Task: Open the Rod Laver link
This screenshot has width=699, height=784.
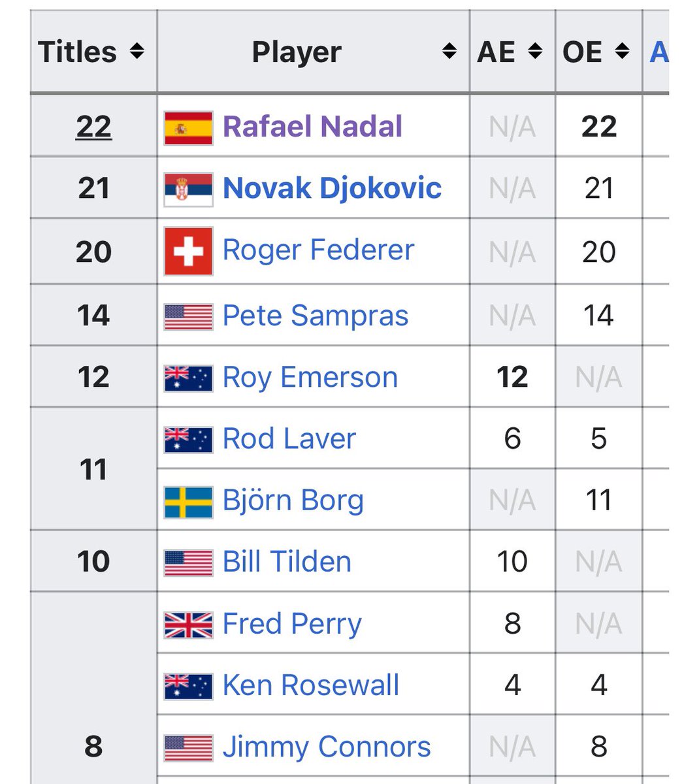Action: [x=289, y=438]
